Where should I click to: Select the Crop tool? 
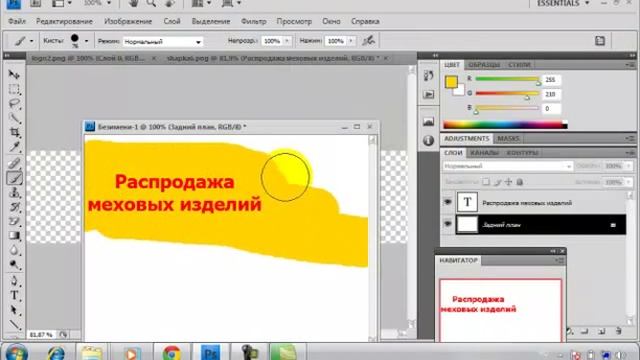pyautogui.click(x=14, y=133)
